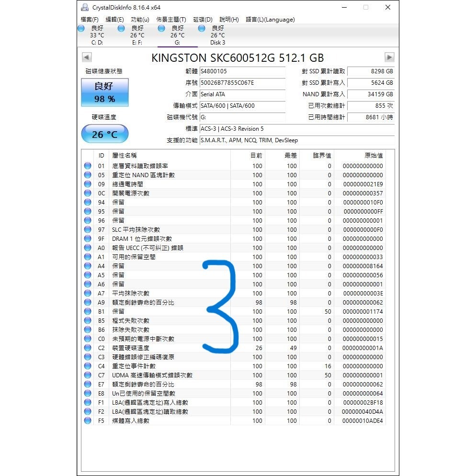Select the 總通電時間 attribute row
The height and width of the screenshot is (476, 476).
click(x=234, y=184)
